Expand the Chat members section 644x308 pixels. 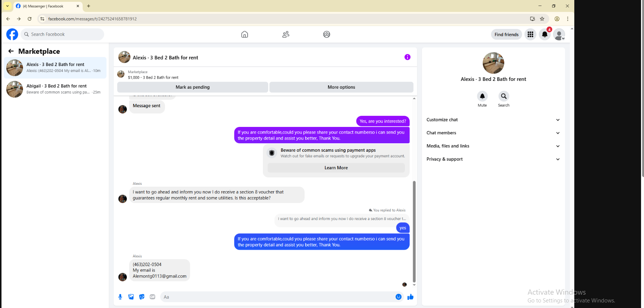pyautogui.click(x=493, y=133)
